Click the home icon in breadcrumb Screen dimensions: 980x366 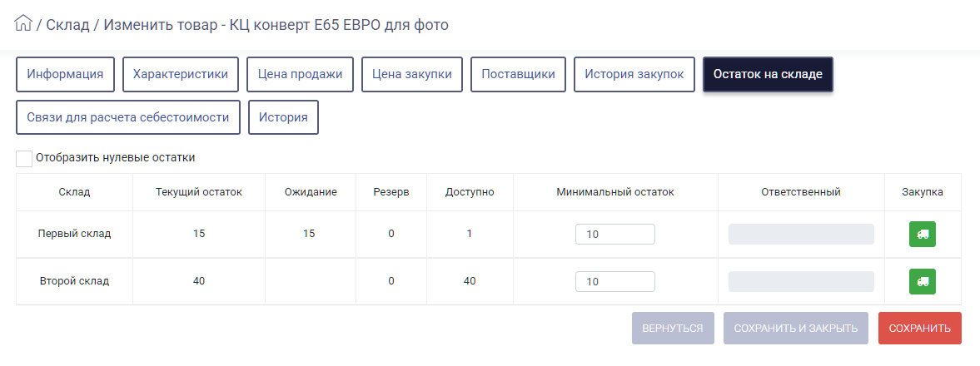tap(23, 23)
